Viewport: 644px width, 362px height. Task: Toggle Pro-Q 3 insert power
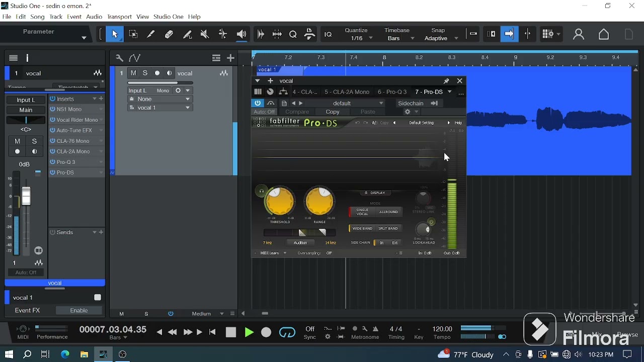coord(52,162)
